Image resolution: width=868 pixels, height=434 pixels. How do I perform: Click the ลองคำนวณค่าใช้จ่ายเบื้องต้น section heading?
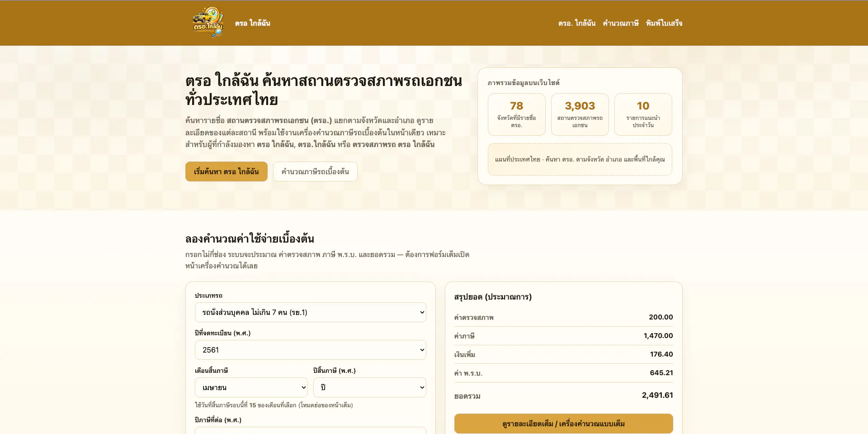click(250, 238)
